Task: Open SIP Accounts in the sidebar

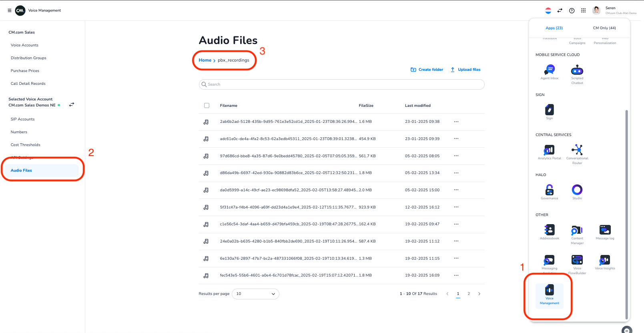Action: (x=23, y=119)
